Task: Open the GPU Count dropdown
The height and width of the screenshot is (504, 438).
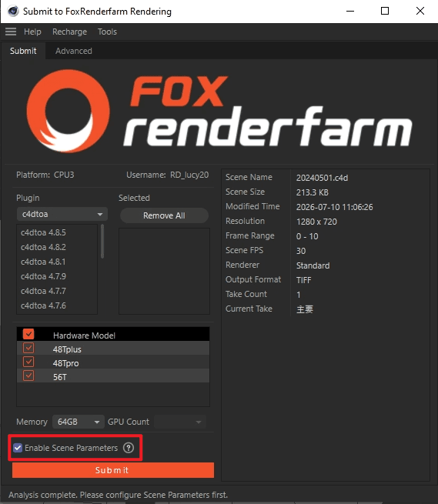Action: pyautogui.click(x=180, y=422)
